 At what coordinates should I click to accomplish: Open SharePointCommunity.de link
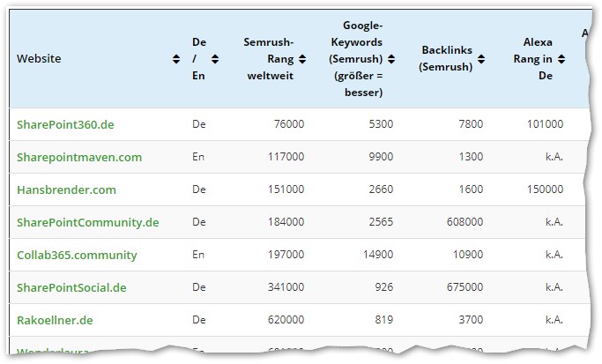pos(88,222)
